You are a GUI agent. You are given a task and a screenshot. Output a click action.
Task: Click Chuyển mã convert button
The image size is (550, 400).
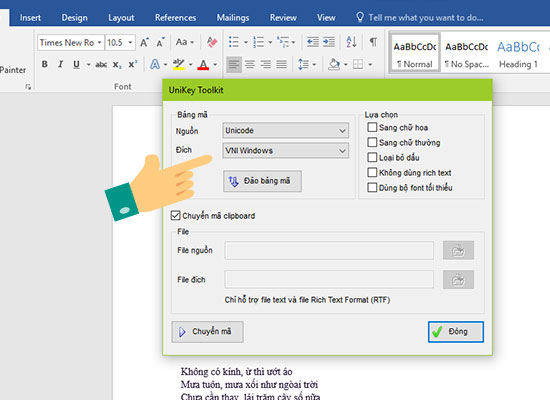[207, 332]
